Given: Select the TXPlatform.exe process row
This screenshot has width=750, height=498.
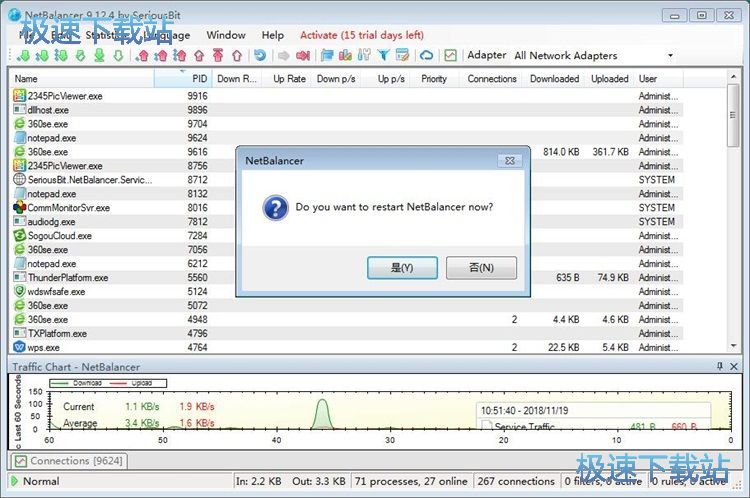Looking at the screenshot, I should [346, 333].
